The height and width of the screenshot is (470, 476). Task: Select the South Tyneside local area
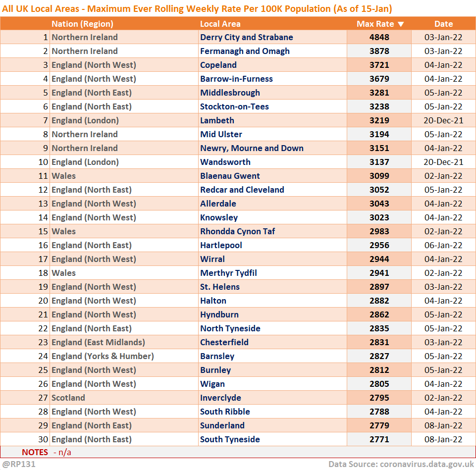[230, 439]
